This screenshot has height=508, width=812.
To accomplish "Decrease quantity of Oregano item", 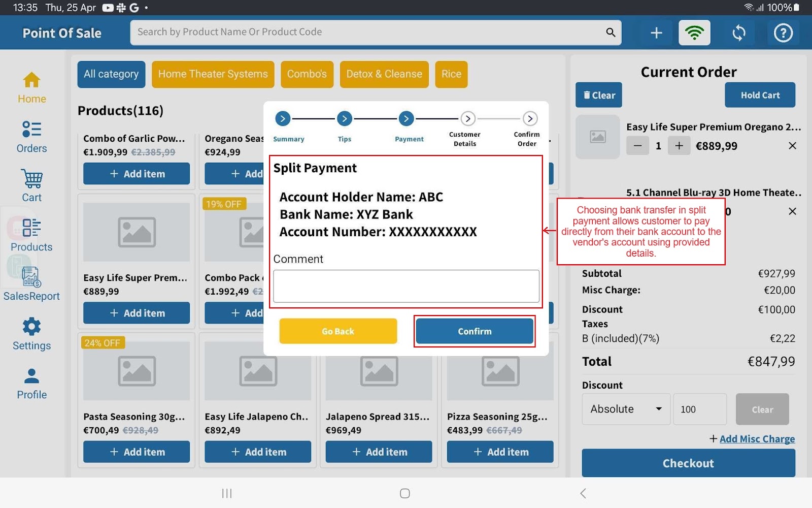I will pyautogui.click(x=637, y=146).
